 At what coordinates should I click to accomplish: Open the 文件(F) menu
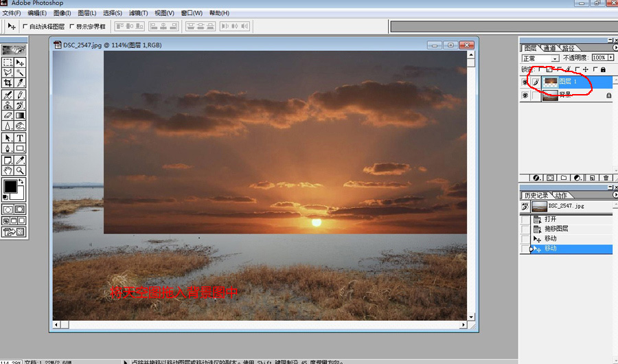(x=12, y=13)
